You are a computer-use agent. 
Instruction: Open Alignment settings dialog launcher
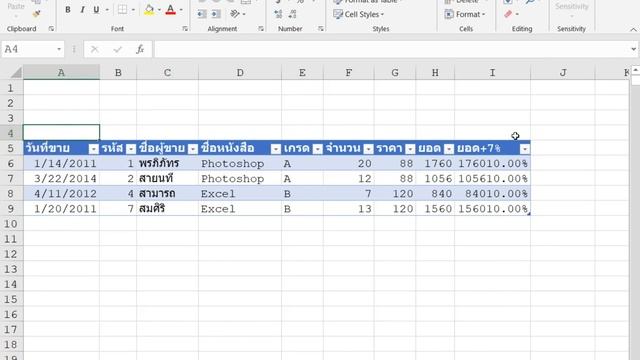(261, 29)
